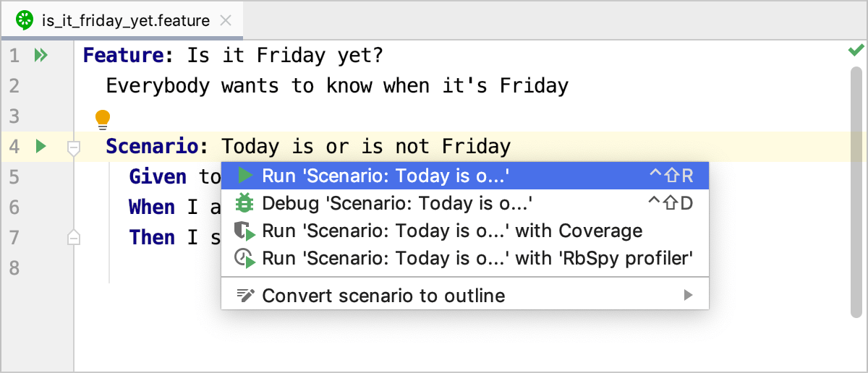Click the green bug Debug icon in menu

[245, 203]
